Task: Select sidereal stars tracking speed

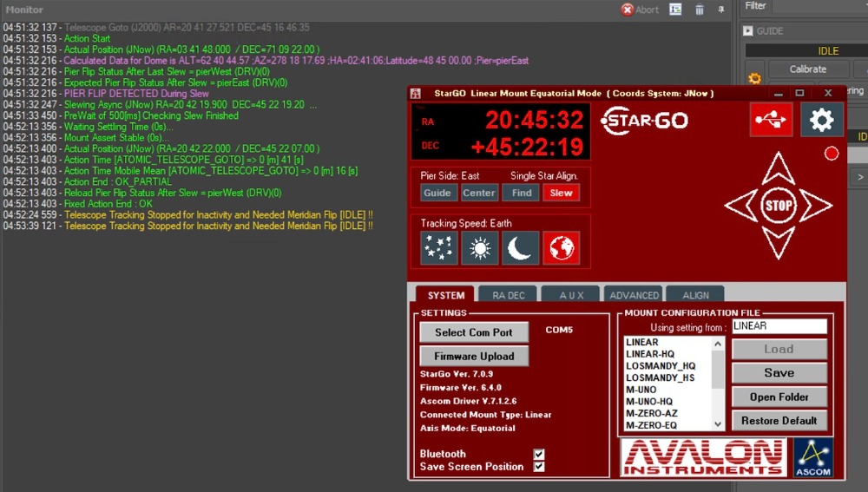Action: 438,248
